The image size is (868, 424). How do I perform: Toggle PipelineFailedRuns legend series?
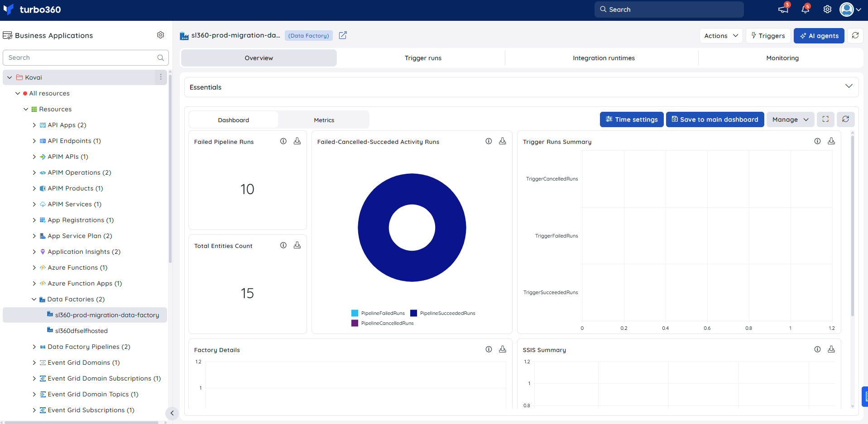[x=378, y=313]
